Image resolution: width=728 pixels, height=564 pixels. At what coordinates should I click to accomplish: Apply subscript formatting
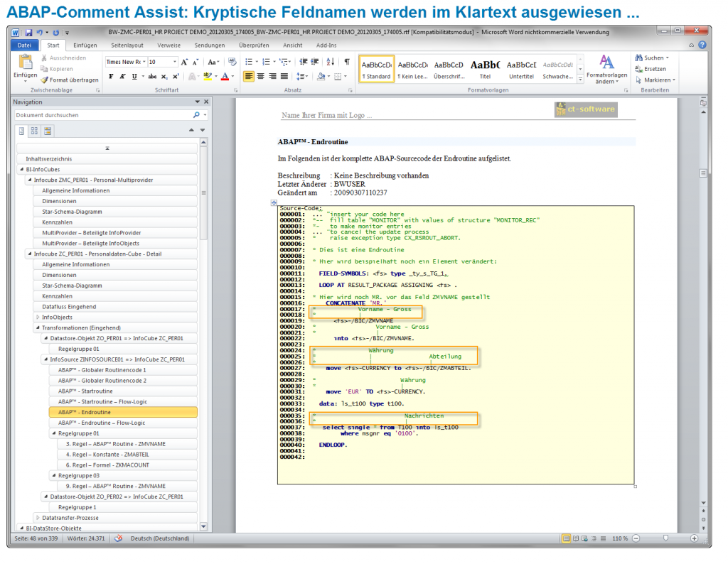tap(164, 75)
